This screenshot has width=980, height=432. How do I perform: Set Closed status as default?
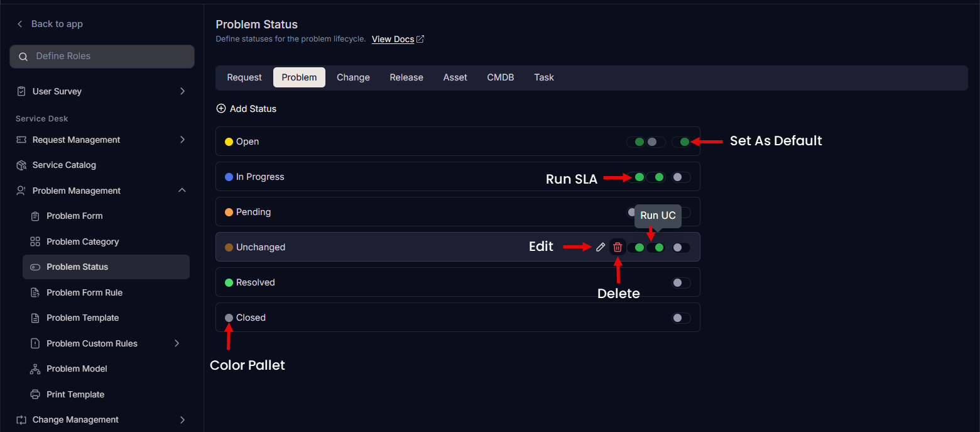coord(681,318)
